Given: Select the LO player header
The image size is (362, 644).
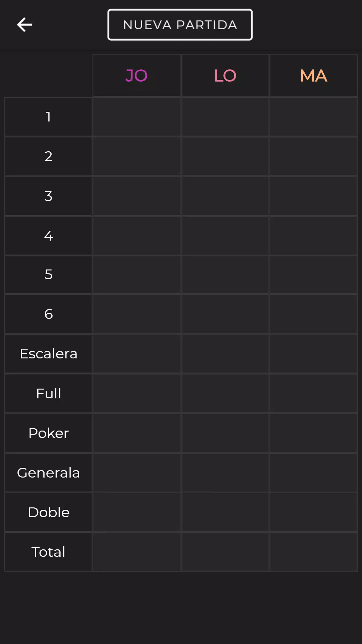Looking at the screenshot, I should 225,76.
